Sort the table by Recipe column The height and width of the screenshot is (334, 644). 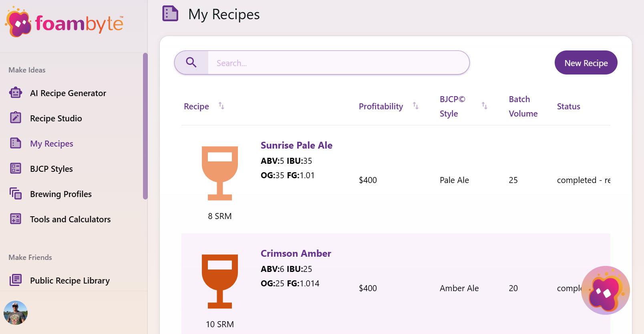(x=221, y=106)
